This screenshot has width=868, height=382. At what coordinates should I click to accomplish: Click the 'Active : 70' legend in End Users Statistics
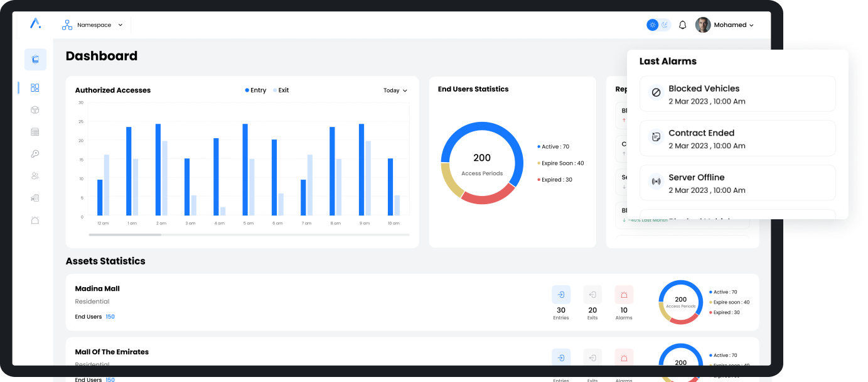pyautogui.click(x=553, y=147)
